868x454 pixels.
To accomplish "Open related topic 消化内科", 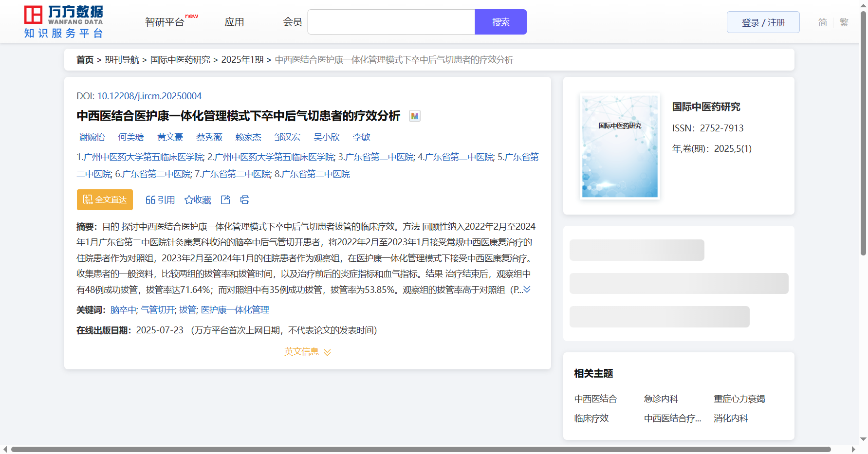I will click(731, 418).
